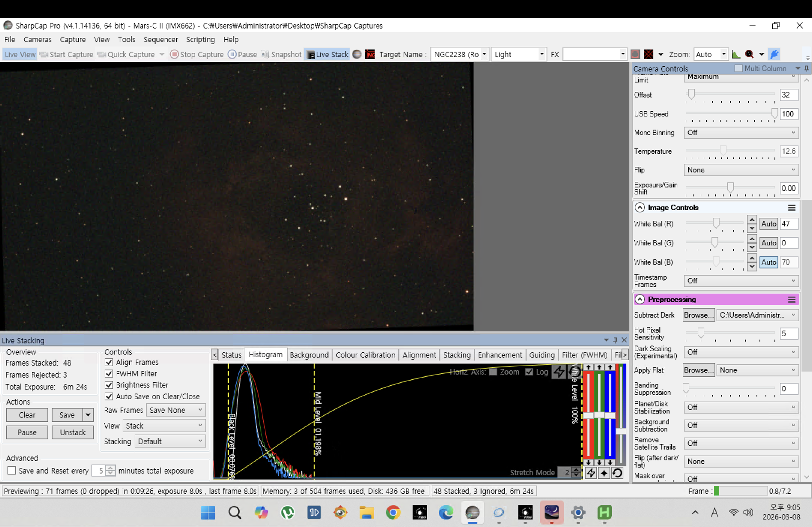
Task: Reset histogram stretch with circular arrow icon
Action: 574,372
